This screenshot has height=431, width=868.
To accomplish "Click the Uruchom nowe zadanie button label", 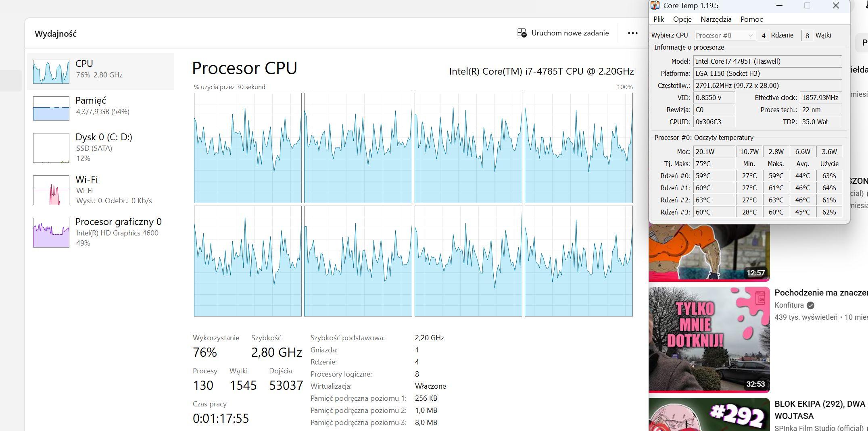I will pyautogui.click(x=570, y=33).
